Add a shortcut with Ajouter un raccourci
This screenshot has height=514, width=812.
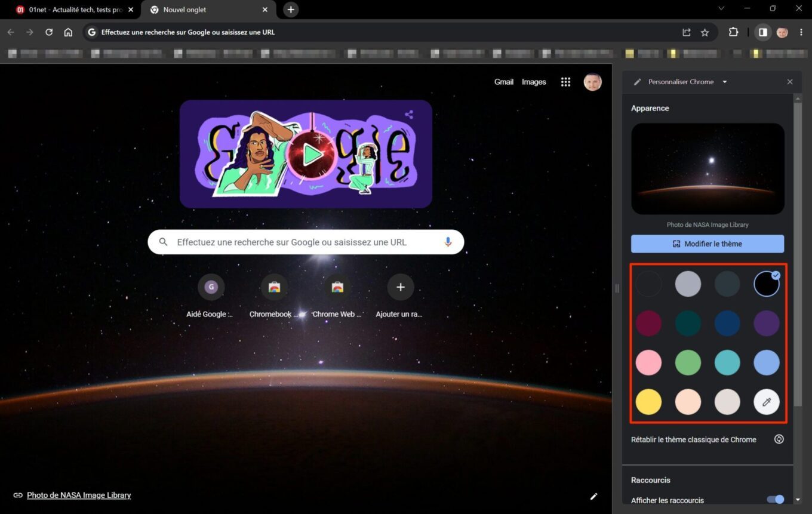(400, 296)
